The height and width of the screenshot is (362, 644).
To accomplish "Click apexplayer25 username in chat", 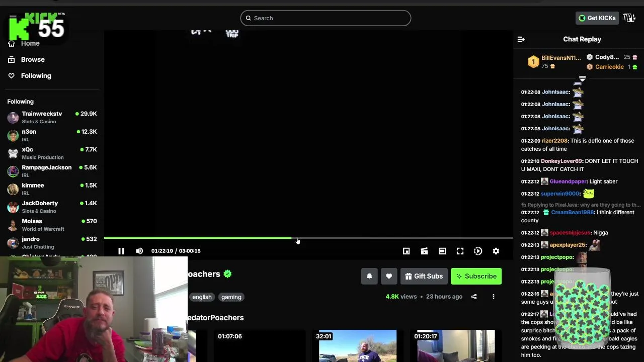I will click(x=568, y=245).
